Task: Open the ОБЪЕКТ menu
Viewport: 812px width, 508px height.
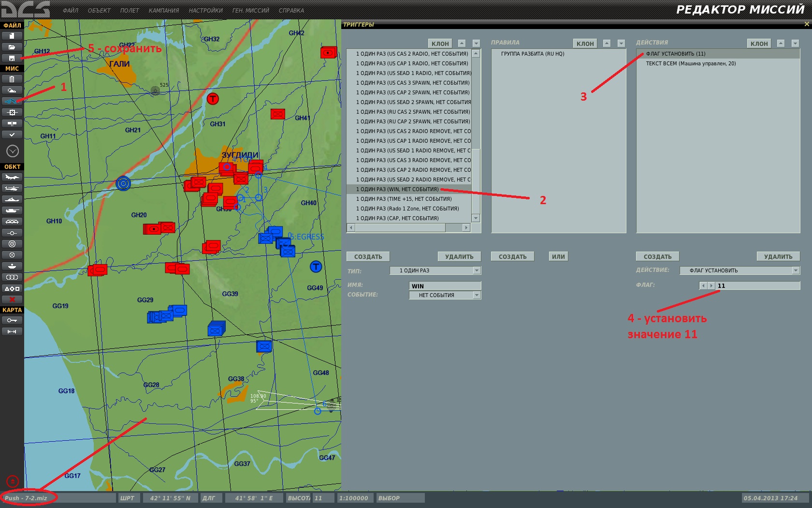Action: click(99, 10)
